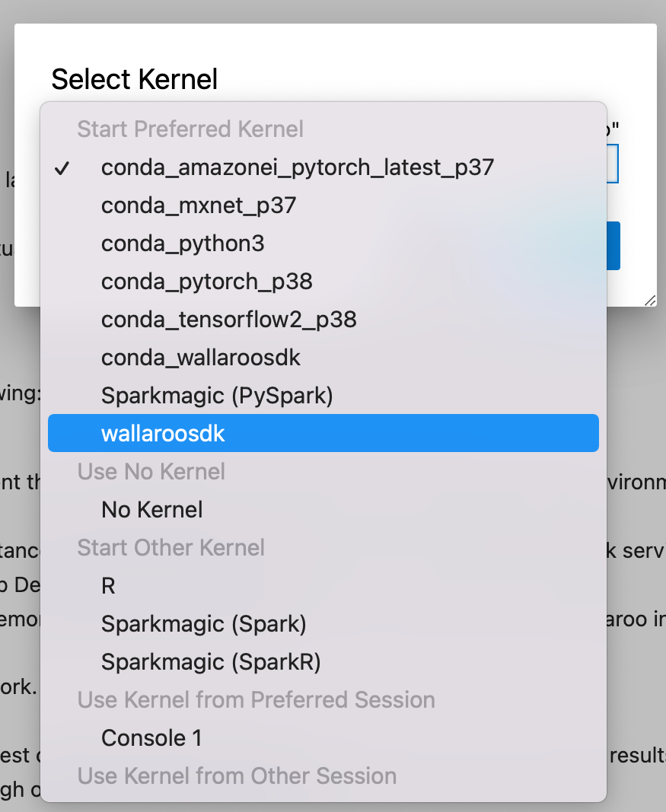Select Sparkmagic (SparkR) kernel

(x=211, y=662)
